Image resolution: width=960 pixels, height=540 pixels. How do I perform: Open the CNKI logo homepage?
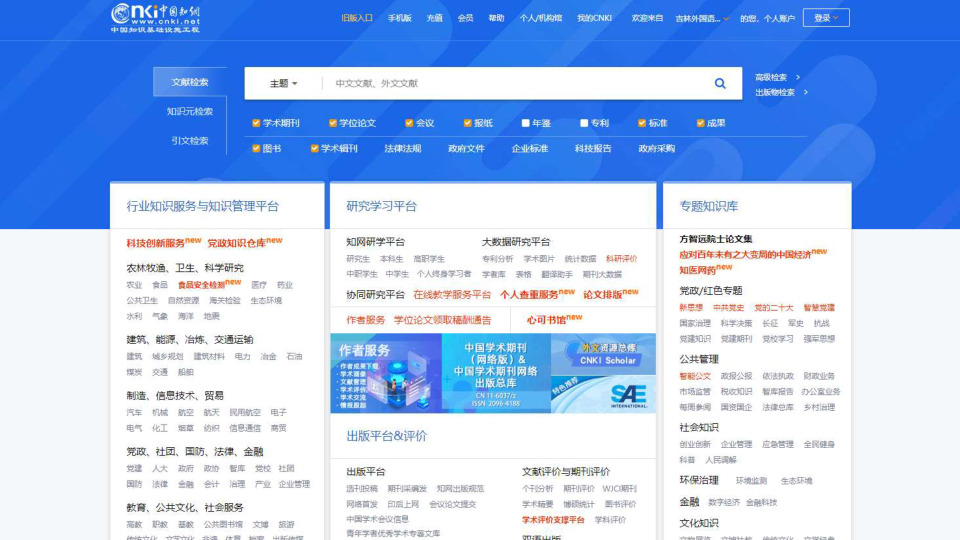156,18
